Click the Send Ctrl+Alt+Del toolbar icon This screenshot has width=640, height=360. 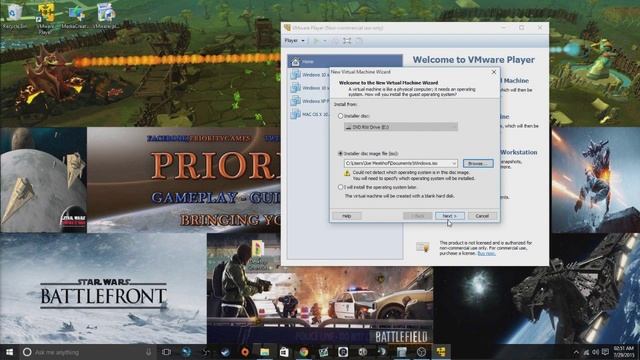click(x=336, y=41)
